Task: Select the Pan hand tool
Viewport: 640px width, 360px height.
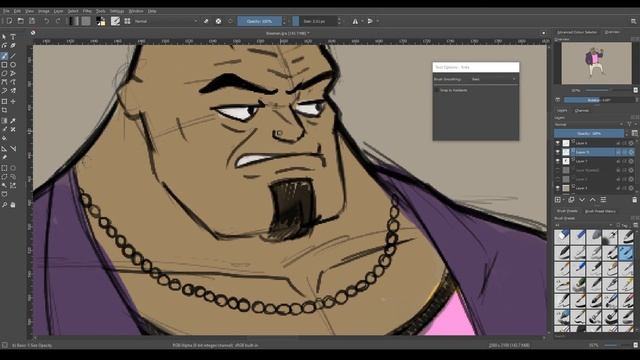Action: (13, 204)
